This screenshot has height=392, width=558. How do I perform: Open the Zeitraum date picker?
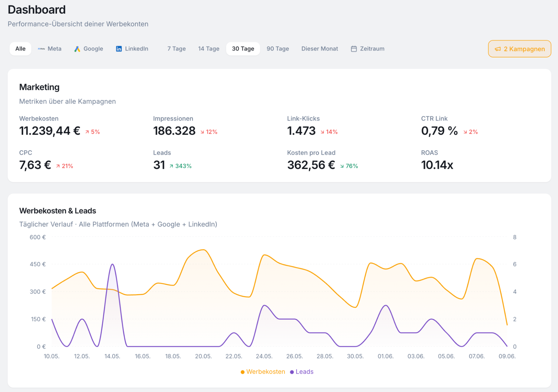(x=368, y=49)
